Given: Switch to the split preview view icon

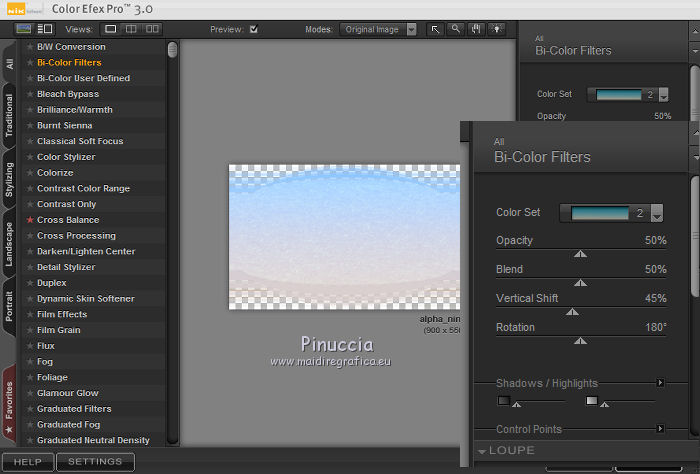Looking at the screenshot, I should pyautogui.click(x=131, y=29).
